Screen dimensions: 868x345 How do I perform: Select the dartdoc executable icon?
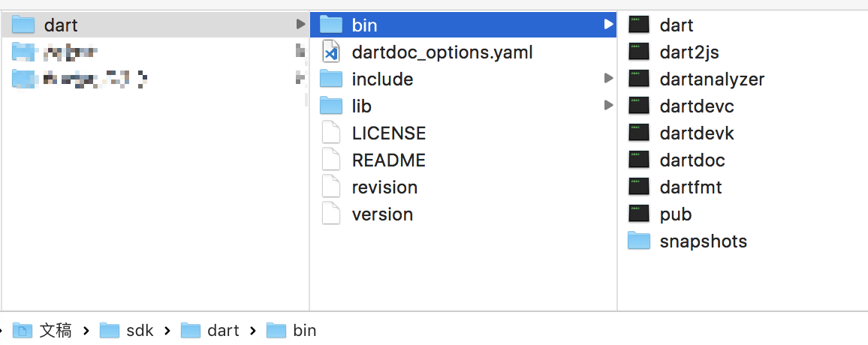click(x=639, y=160)
